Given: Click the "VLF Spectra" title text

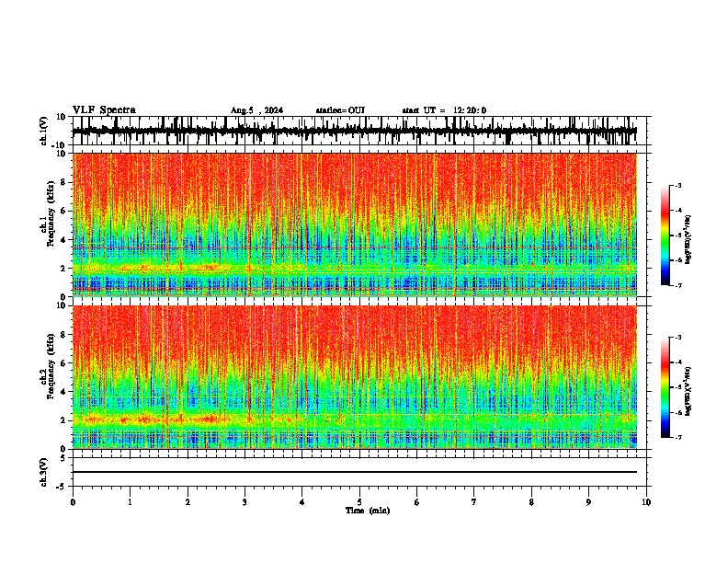Looking at the screenshot, I should point(104,109).
